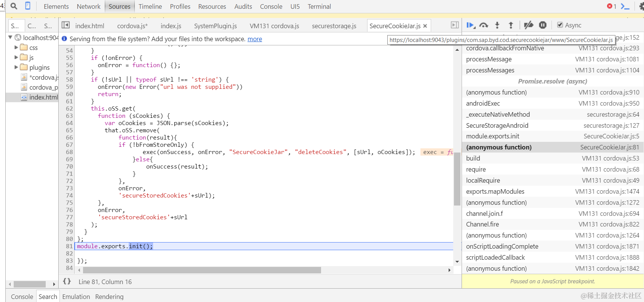This screenshot has height=302, width=644.
Task: Click editor horizontal scroll right arrow
Action: pos(449,270)
